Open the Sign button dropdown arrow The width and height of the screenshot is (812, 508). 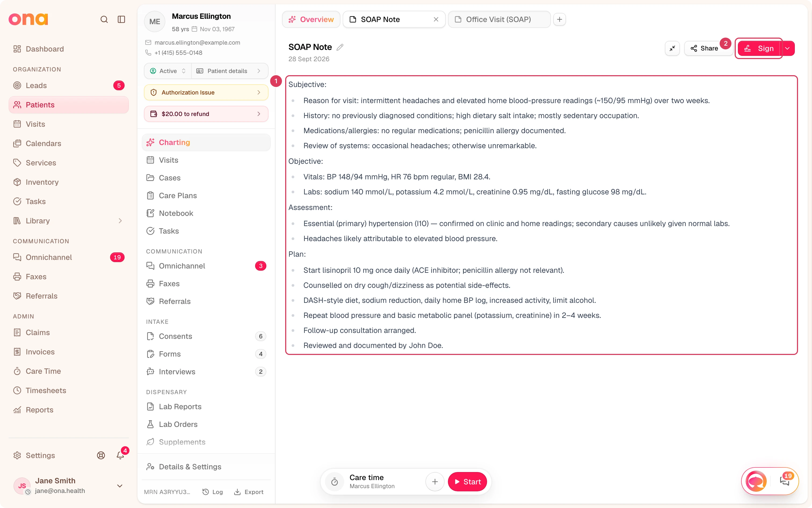tap(788, 48)
